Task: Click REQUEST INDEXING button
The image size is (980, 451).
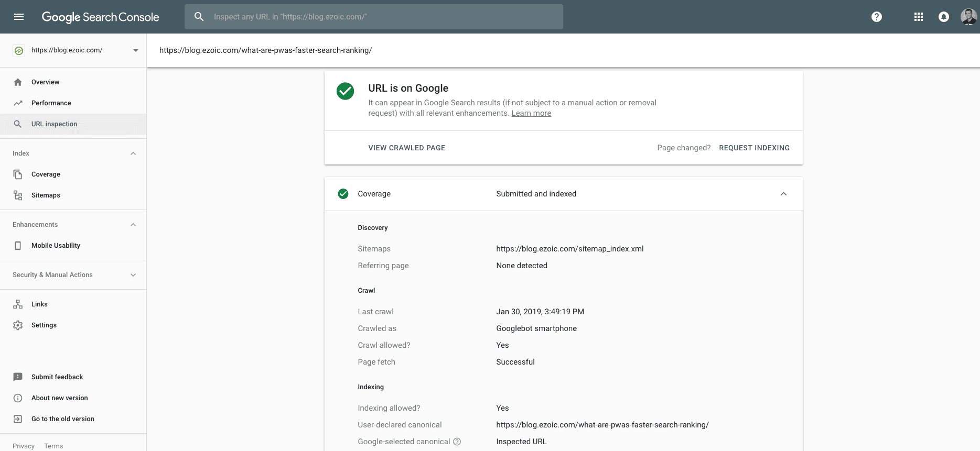Action: (754, 148)
